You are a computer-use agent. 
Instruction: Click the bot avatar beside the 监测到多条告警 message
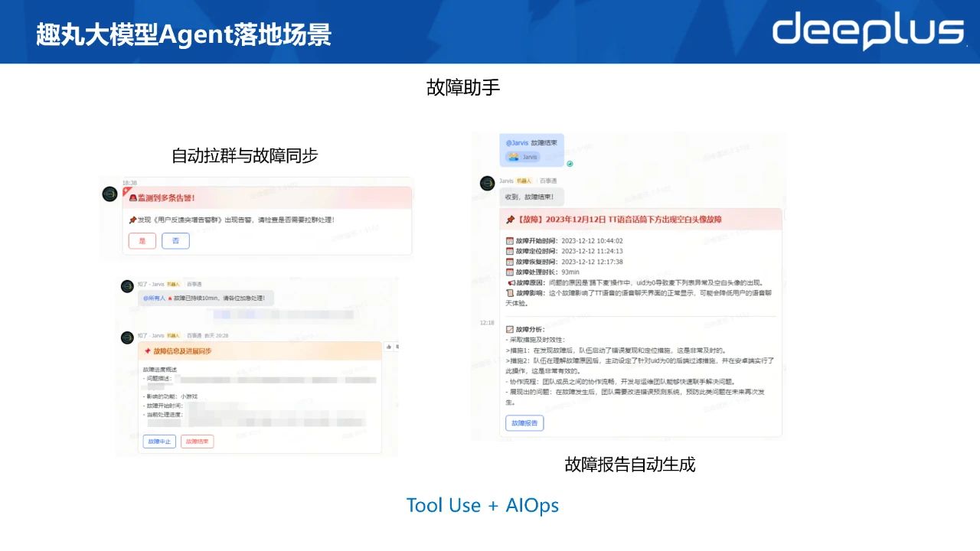(x=109, y=194)
